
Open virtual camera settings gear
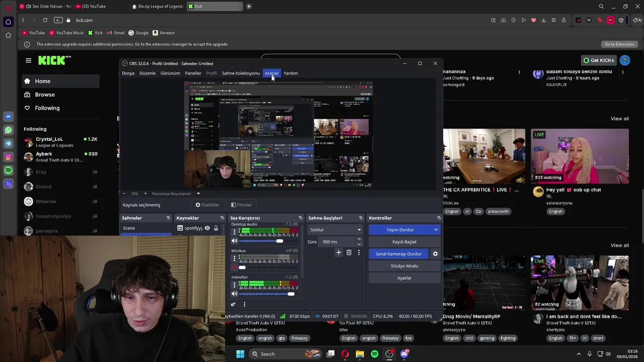435,254
